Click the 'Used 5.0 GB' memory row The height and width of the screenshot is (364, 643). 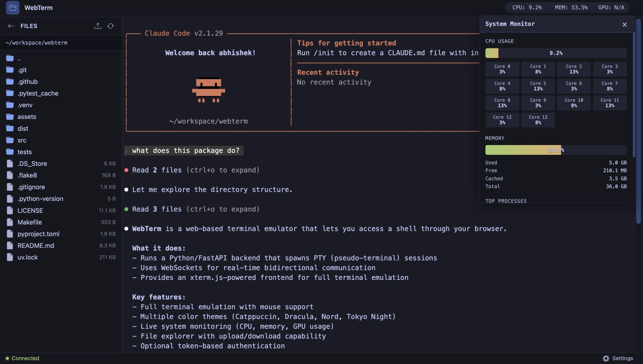(556, 163)
